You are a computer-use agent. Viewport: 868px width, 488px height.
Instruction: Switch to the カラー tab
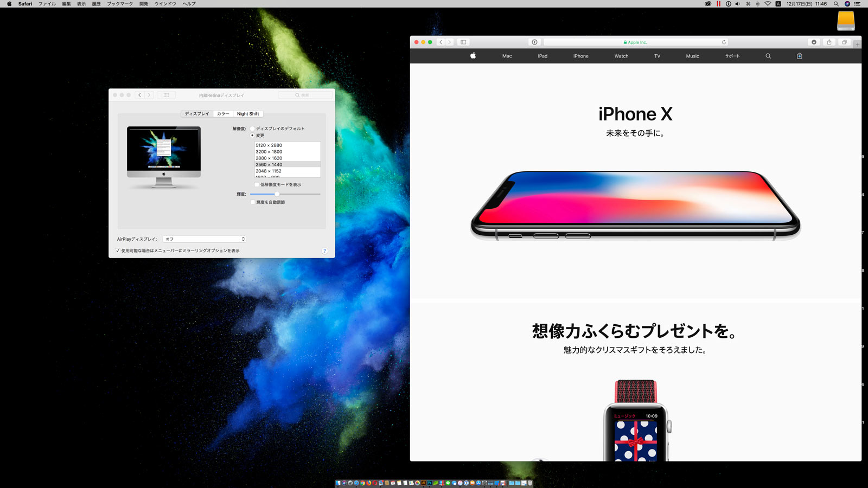coord(223,113)
